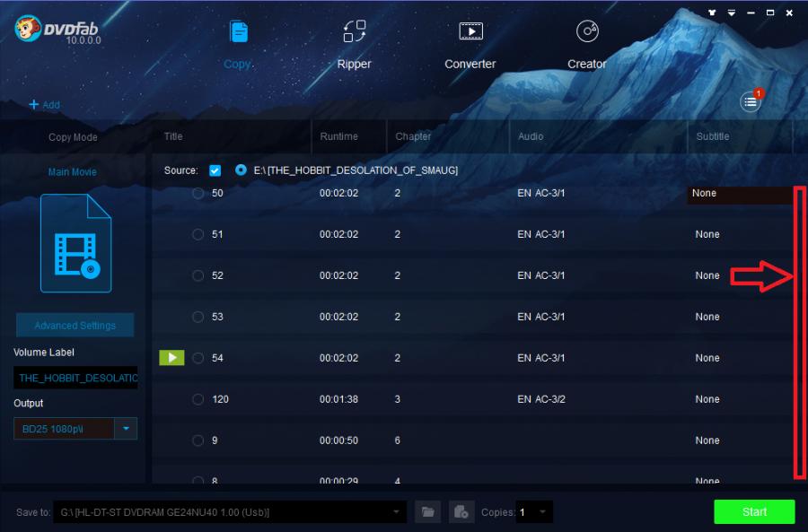Select title 51 radio button
808x532 pixels.
click(x=198, y=234)
